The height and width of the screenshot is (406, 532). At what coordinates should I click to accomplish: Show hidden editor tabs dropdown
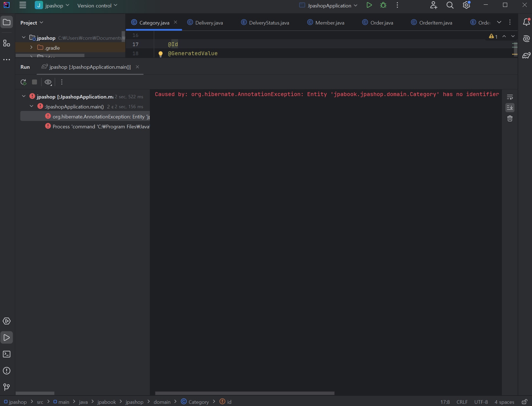click(x=499, y=22)
